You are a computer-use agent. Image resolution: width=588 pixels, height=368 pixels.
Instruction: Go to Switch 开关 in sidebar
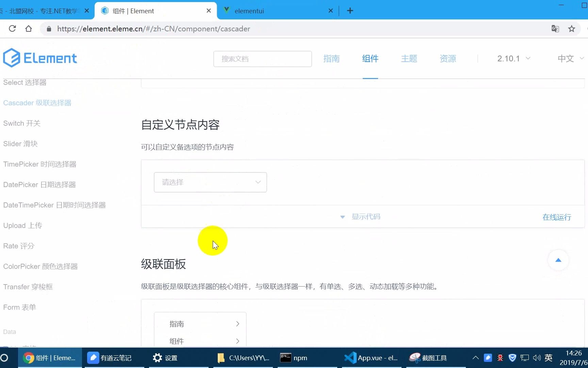pyautogui.click(x=22, y=123)
